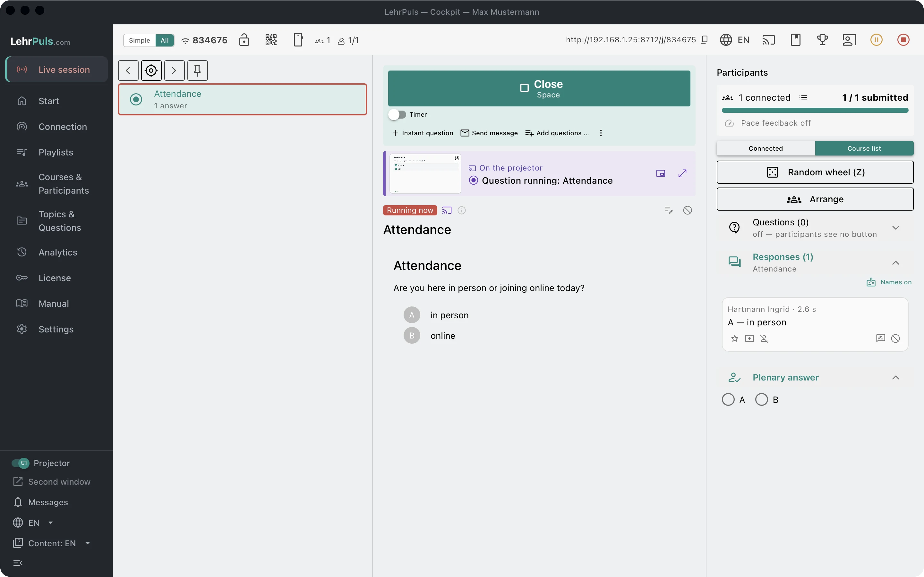Screen dimensions: 924x577
Task: Click the projector preview thumbnail
Action: (x=425, y=174)
